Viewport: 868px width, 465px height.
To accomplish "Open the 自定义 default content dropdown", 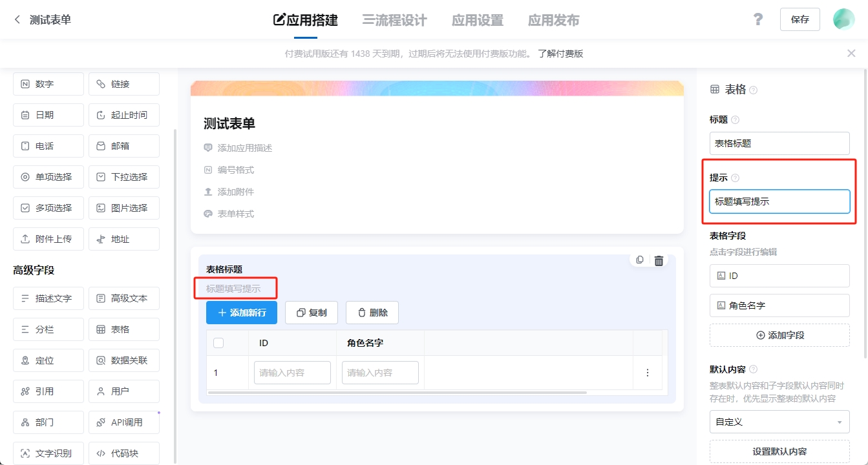I will pyautogui.click(x=779, y=422).
